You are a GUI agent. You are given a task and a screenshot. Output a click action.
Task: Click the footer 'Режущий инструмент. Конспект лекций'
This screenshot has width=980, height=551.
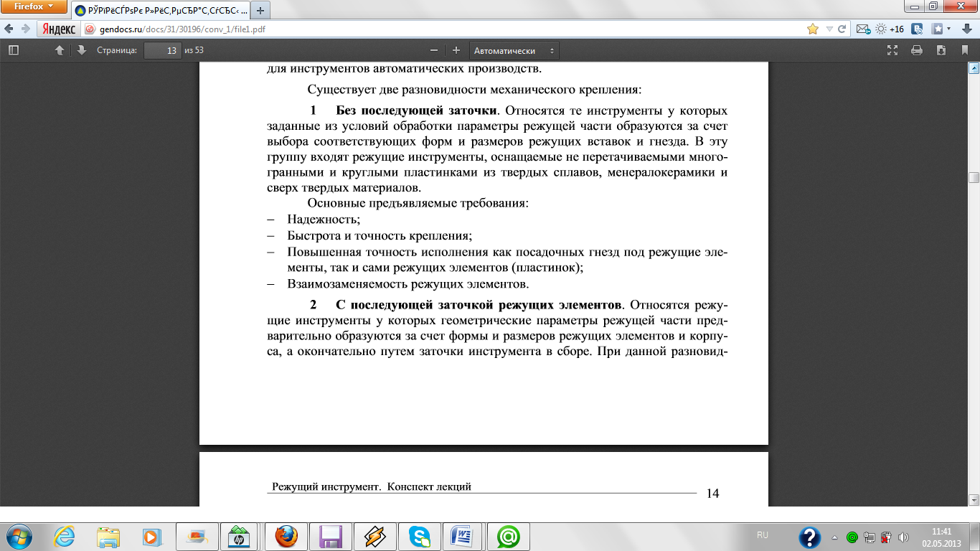pyautogui.click(x=372, y=486)
